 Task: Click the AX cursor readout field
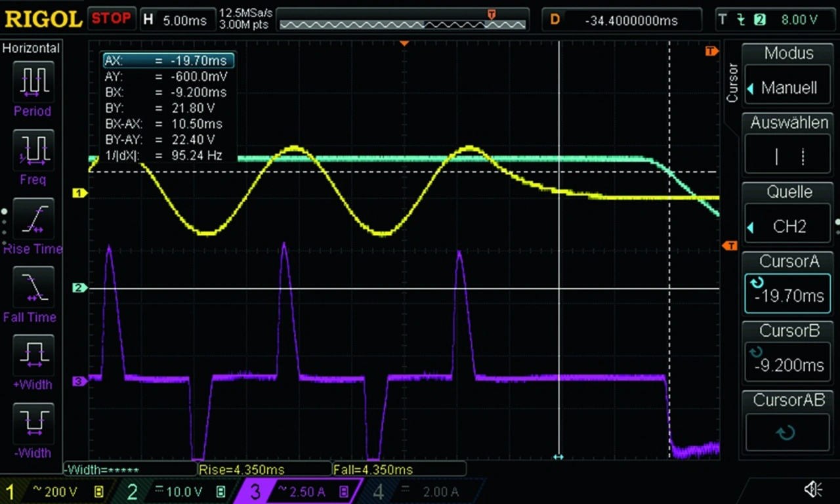(x=168, y=60)
